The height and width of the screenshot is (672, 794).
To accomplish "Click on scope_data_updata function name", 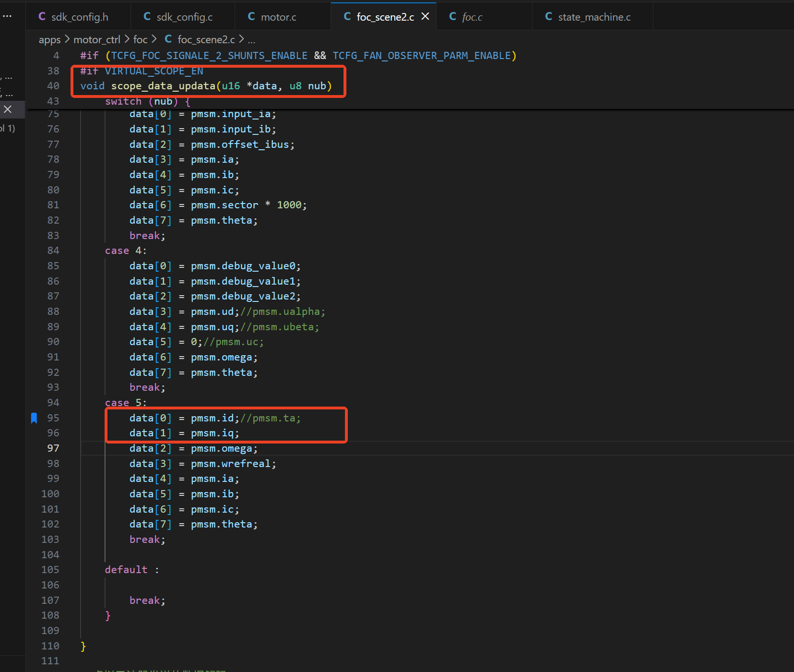I will [164, 86].
